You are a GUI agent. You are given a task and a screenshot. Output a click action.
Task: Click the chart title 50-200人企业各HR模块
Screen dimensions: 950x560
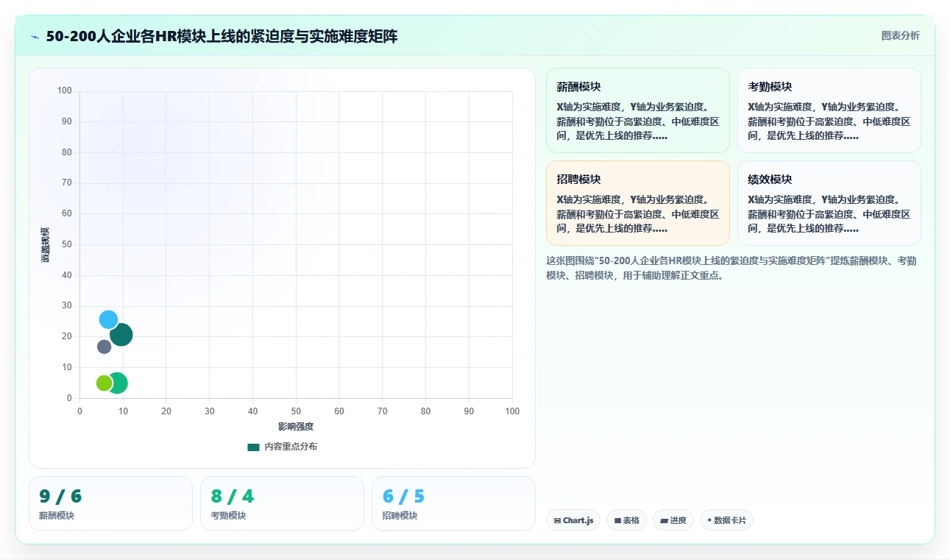(x=221, y=36)
